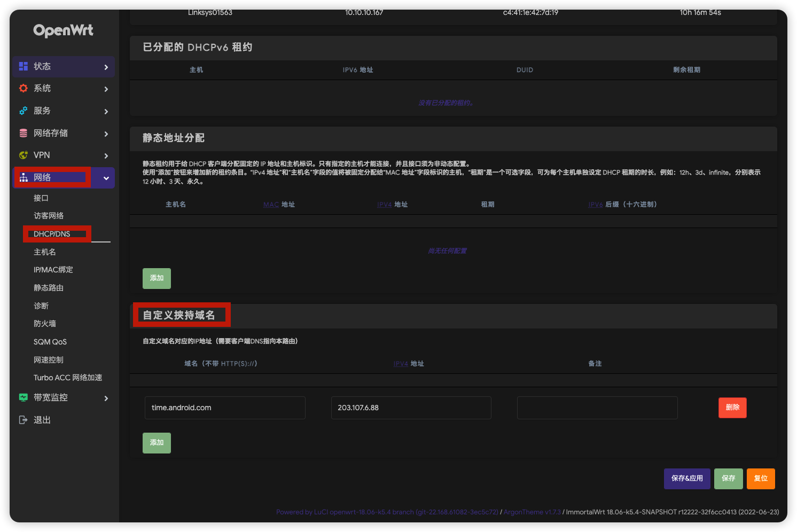Open the Powered by LuCI link
The height and width of the screenshot is (532, 797).
tap(387, 512)
